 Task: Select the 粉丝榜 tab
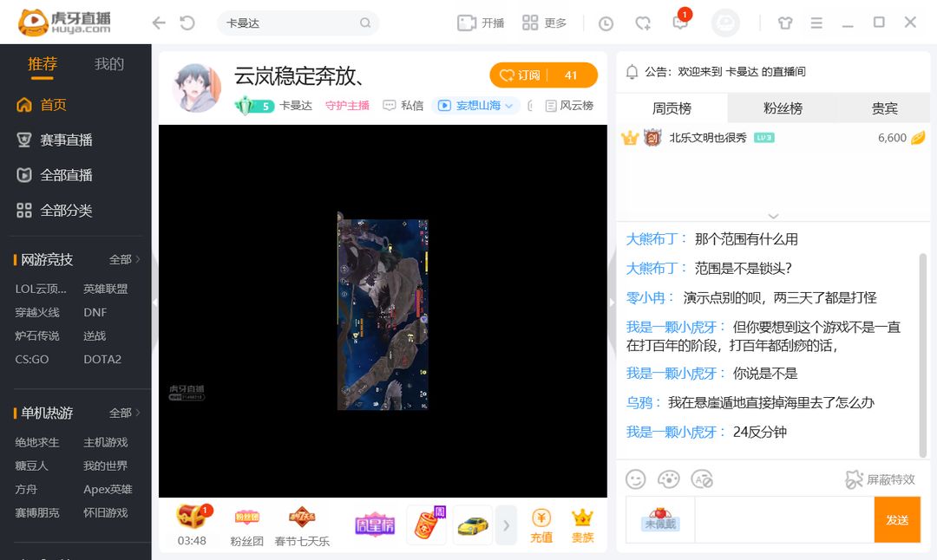click(x=783, y=108)
